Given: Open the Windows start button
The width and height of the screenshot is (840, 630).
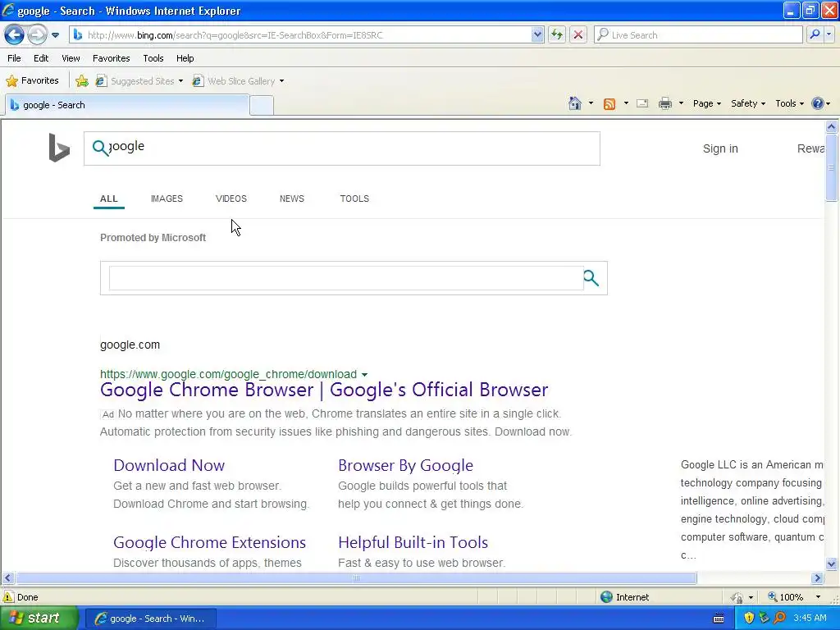Looking at the screenshot, I should tap(39, 619).
